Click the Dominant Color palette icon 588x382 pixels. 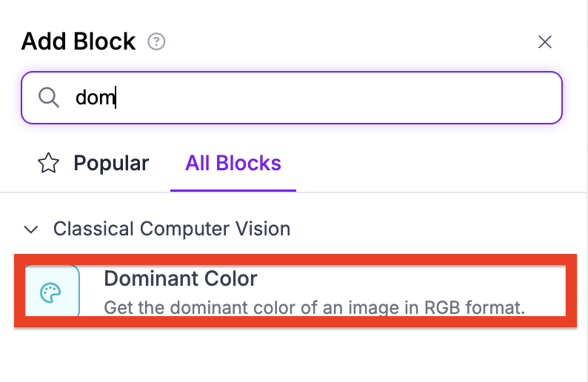tap(50, 292)
